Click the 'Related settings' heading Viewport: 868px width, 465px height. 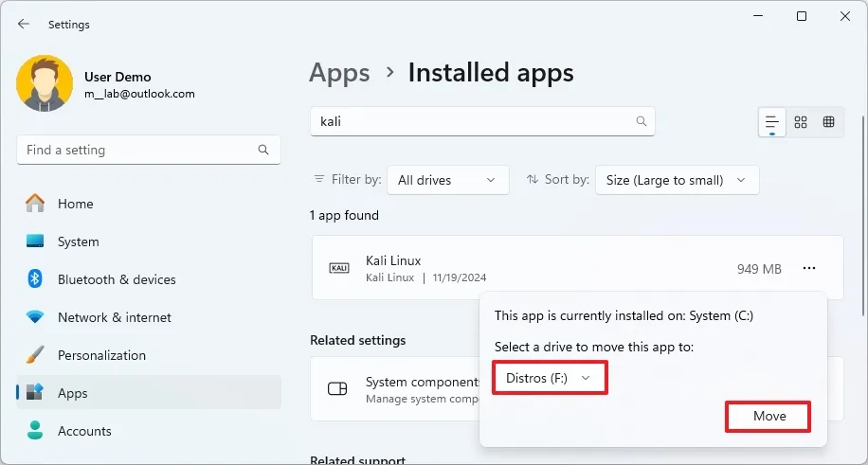pos(357,340)
